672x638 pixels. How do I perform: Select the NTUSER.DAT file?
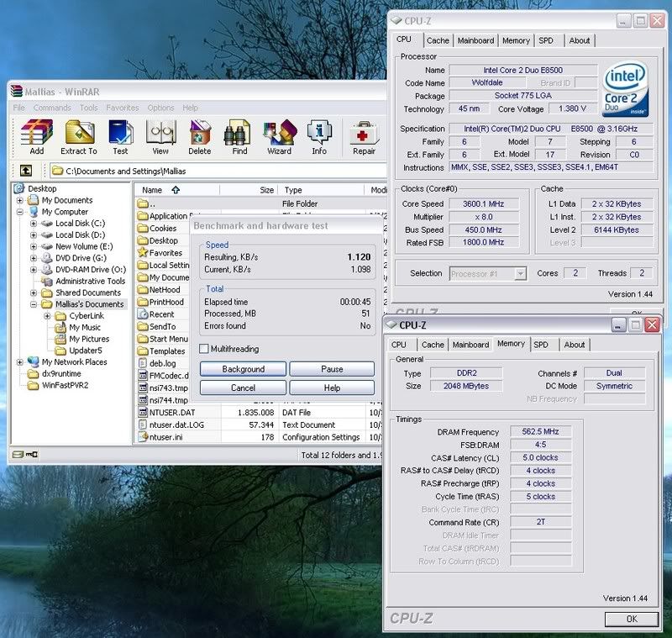coord(166,413)
